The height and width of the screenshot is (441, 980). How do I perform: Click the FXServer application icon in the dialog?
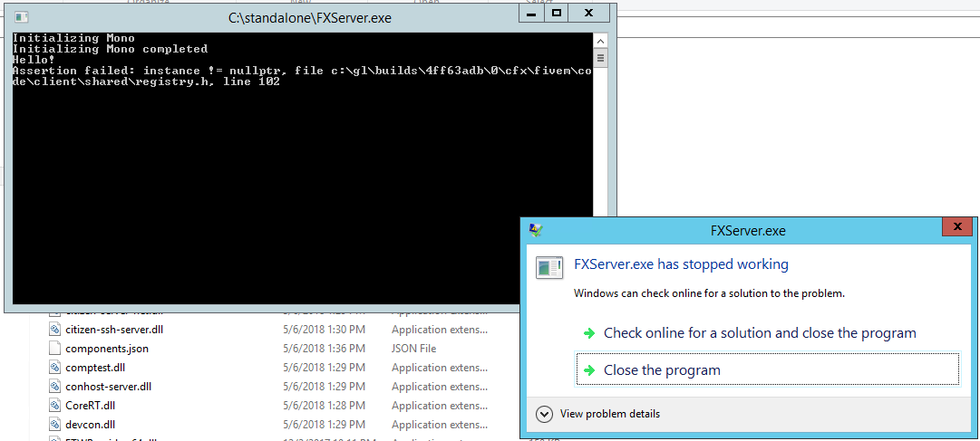(x=549, y=267)
